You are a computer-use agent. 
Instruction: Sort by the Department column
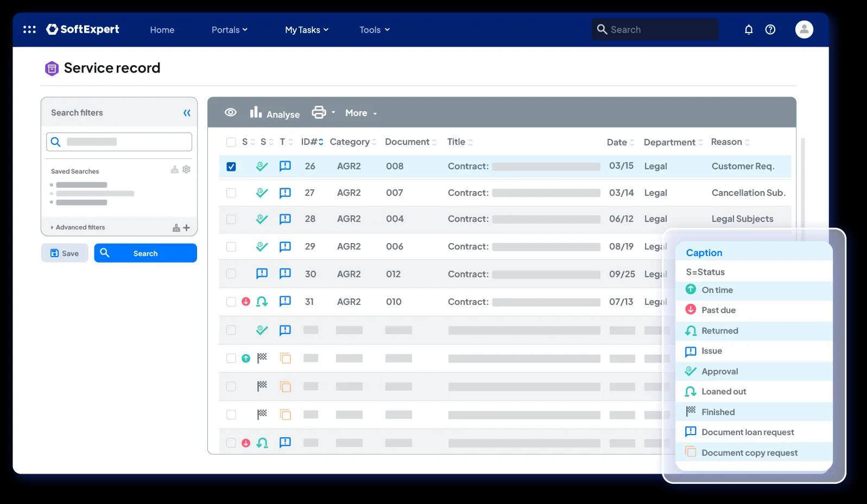click(673, 142)
